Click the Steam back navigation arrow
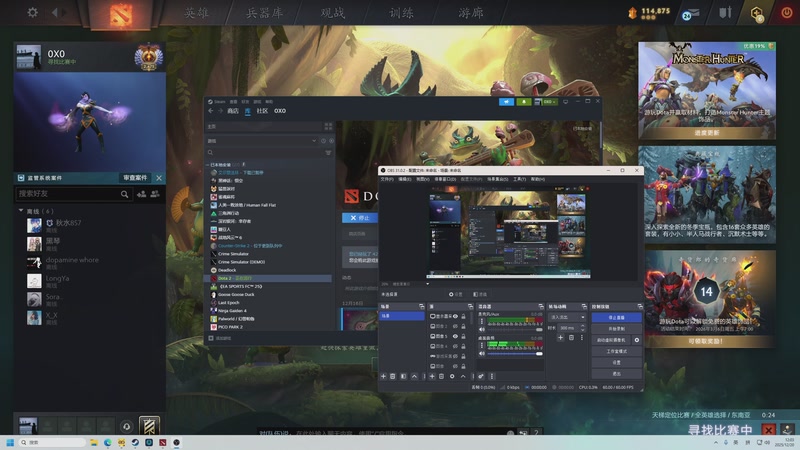Image resolution: width=800 pixels, height=450 pixels. (211, 111)
